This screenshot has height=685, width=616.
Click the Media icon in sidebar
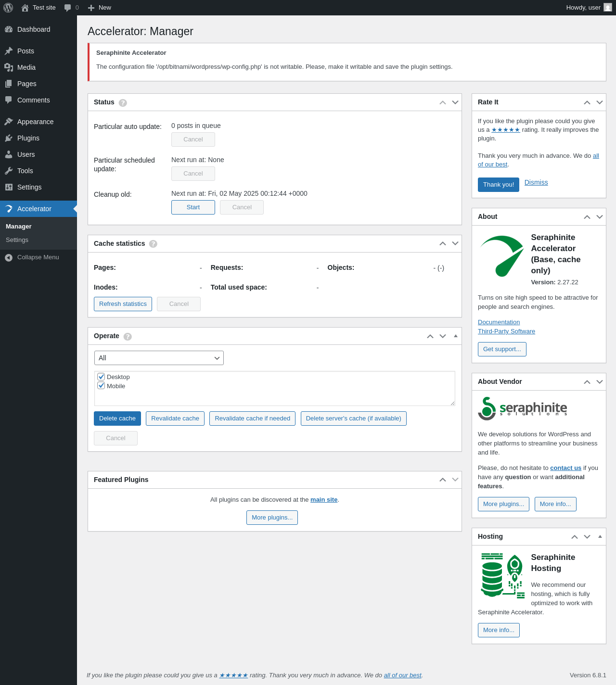click(9, 67)
